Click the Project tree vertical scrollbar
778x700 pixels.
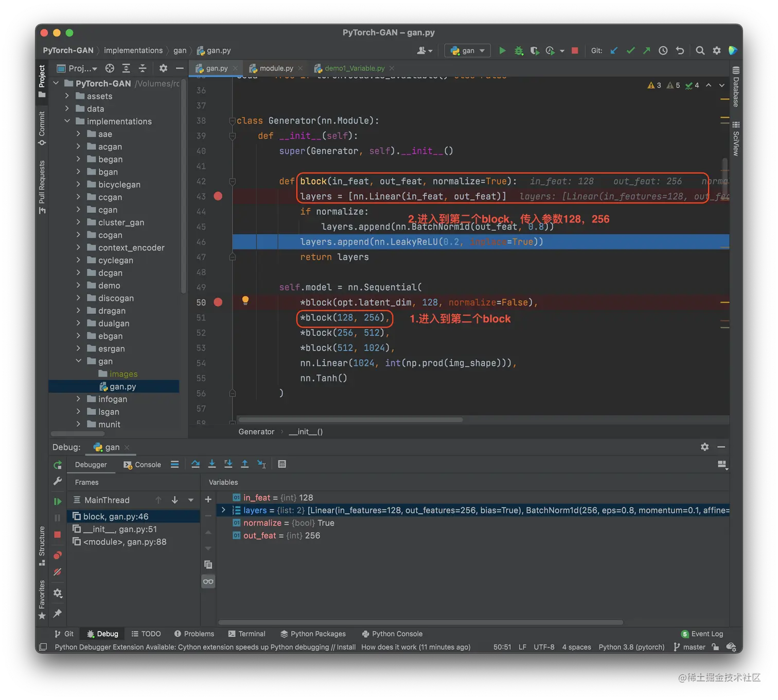tap(184, 185)
